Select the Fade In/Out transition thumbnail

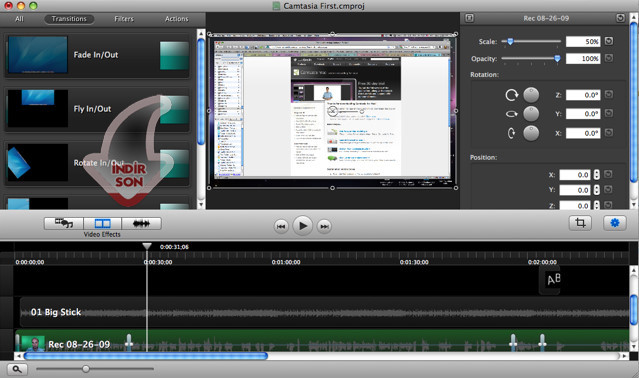37,55
